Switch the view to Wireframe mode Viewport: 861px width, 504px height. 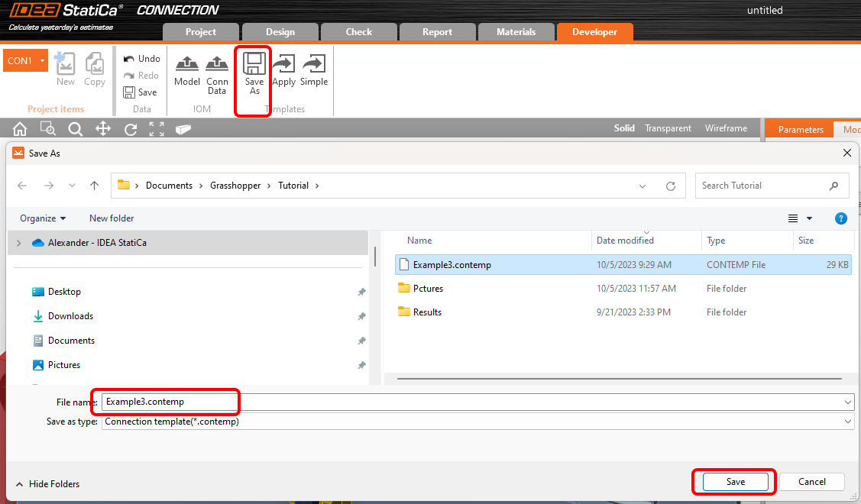(x=725, y=128)
